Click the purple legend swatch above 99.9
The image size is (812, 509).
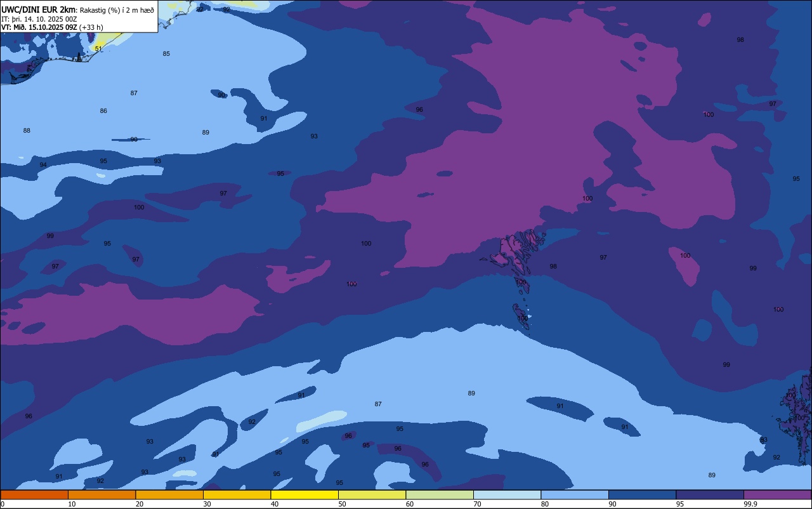[777, 494]
